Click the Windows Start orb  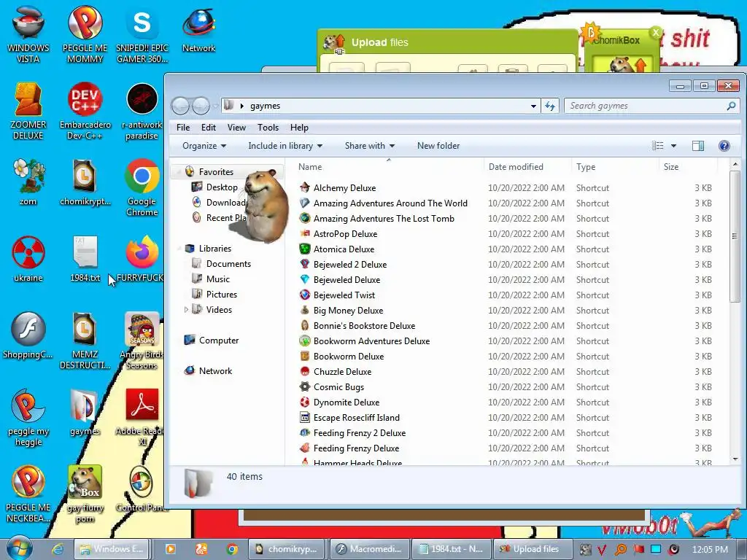click(20, 548)
